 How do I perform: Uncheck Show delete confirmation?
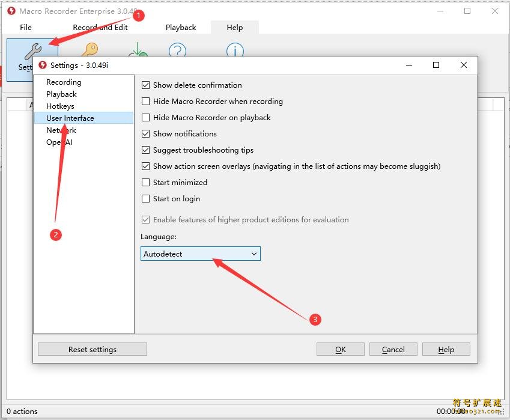point(146,85)
